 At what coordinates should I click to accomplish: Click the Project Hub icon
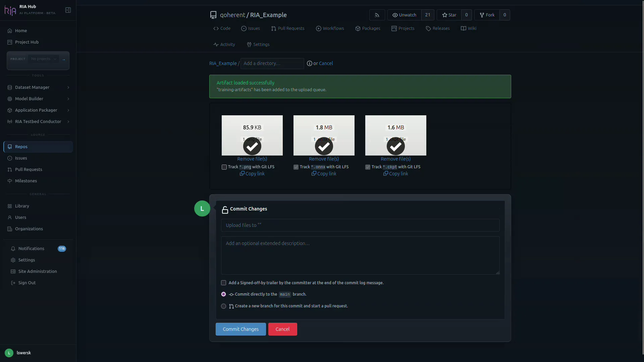pos(10,42)
